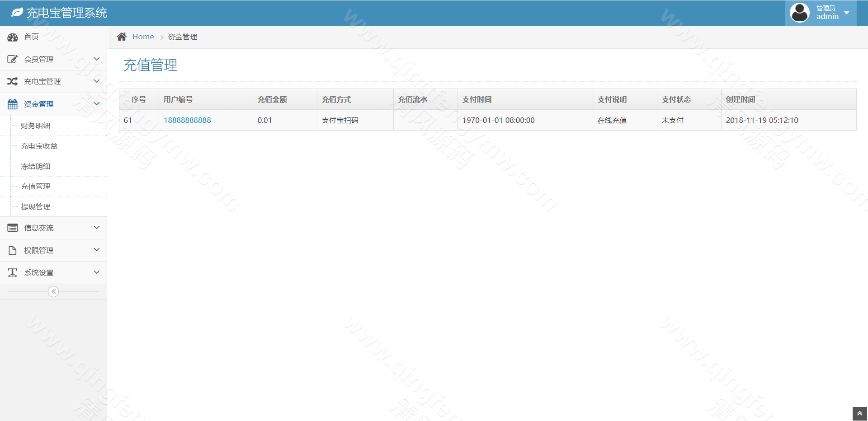Screen dimensions: 868x421
Task: Click the Home breadcrumb link
Action: click(x=143, y=36)
